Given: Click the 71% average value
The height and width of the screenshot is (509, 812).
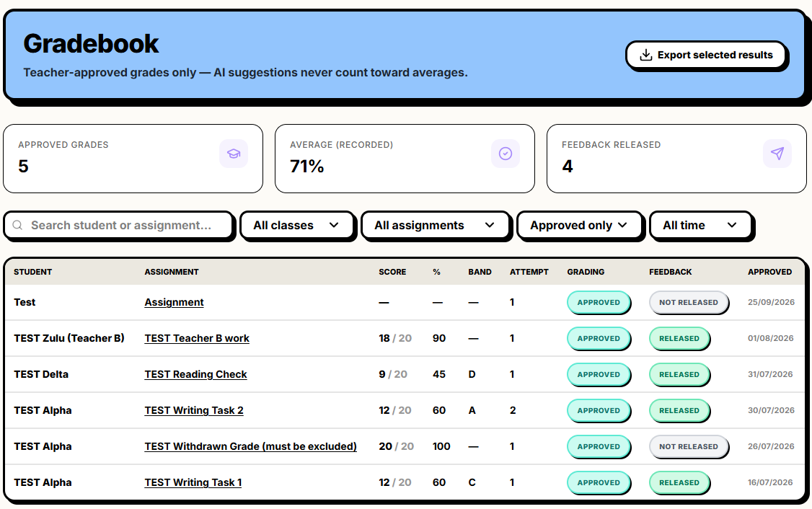Looking at the screenshot, I should tap(306, 167).
